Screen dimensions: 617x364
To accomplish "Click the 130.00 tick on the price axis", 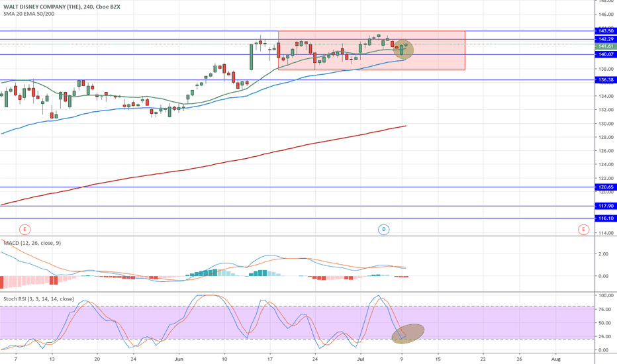I will [x=606, y=124].
